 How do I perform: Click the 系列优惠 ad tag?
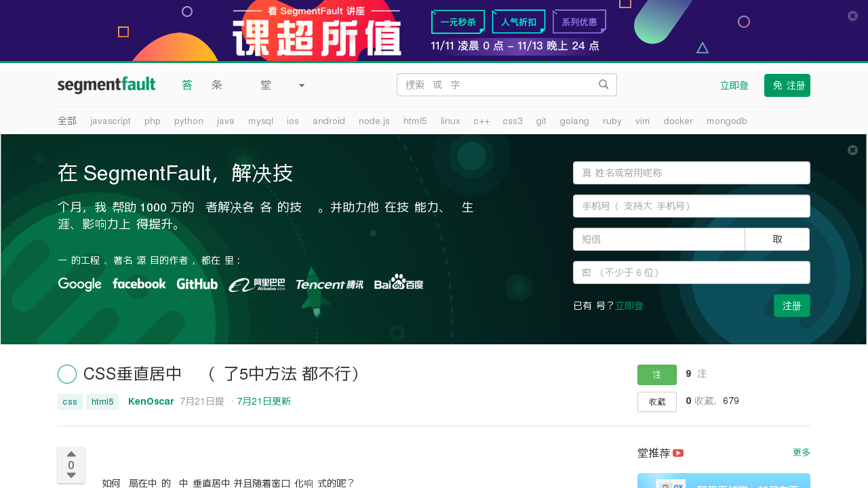579,22
